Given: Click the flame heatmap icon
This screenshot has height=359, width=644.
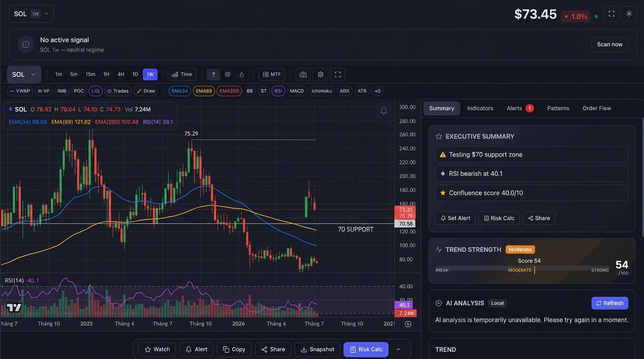Looking at the screenshot, I should pyautogui.click(x=242, y=74).
